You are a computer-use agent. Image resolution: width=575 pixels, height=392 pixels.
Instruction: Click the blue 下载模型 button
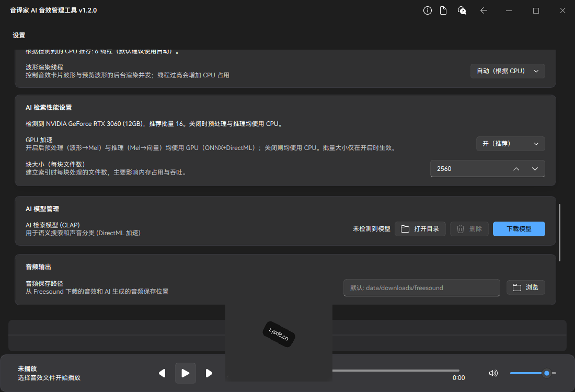click(x=519, y=229)
